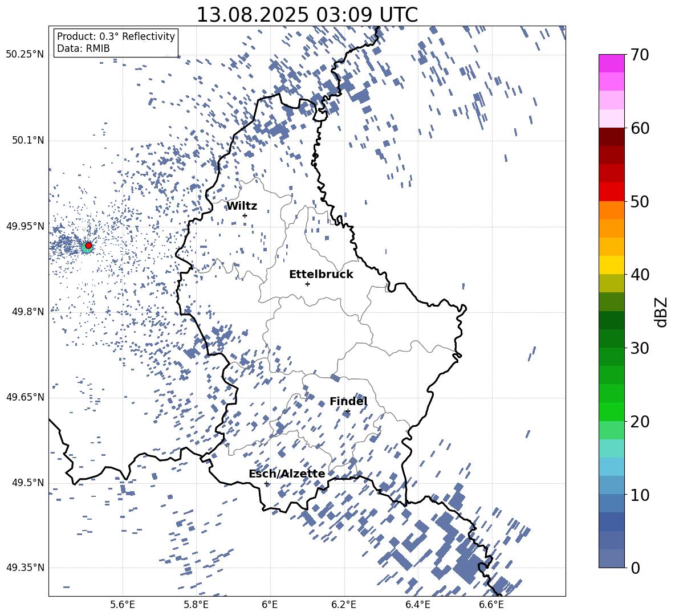
Task: Click the colorbar tick label 10
Action: point(640,495)
